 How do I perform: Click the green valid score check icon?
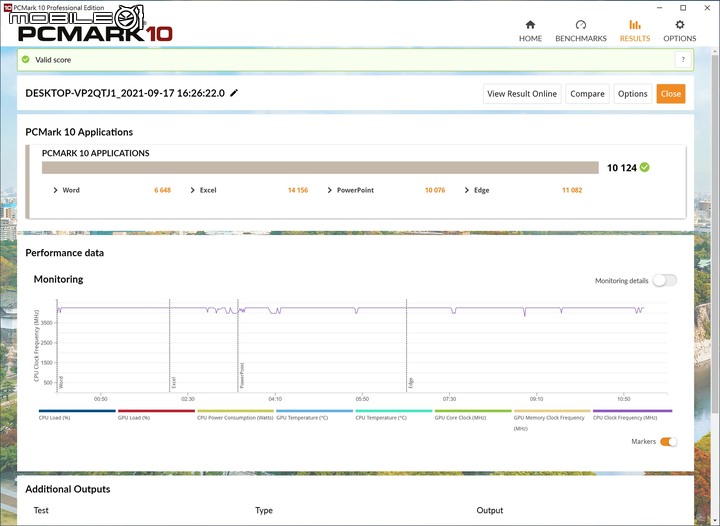point(26,60)
